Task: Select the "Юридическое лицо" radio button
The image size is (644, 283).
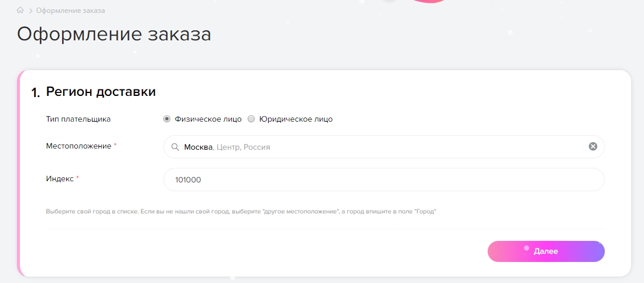Action: (x=251, y=119)
